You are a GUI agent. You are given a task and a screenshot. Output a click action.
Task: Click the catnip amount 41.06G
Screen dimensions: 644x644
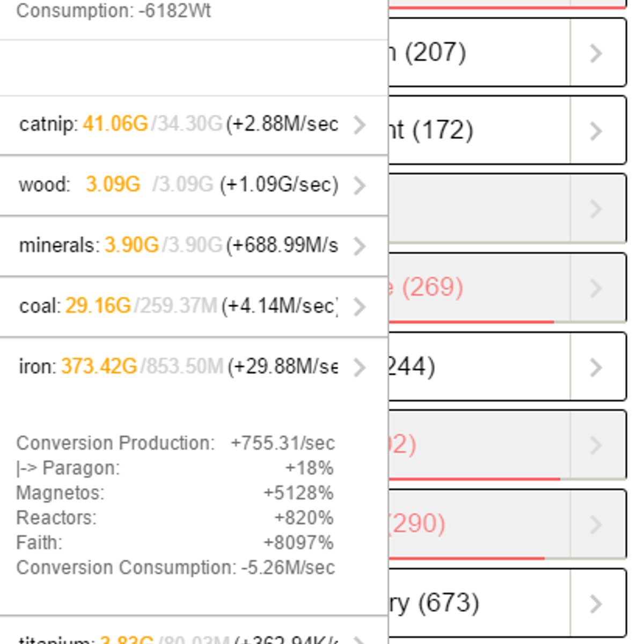pyautogui.click(x=115, y=125)
